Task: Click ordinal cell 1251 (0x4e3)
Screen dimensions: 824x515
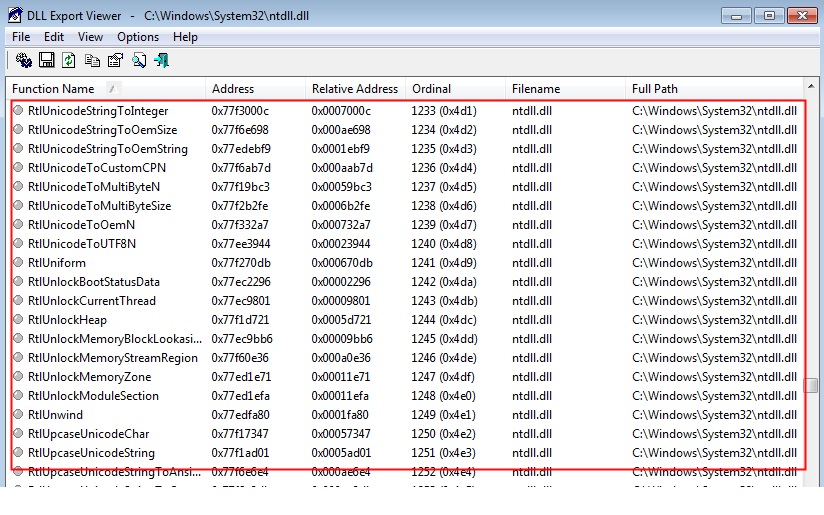Action: [x=443, y=452]
